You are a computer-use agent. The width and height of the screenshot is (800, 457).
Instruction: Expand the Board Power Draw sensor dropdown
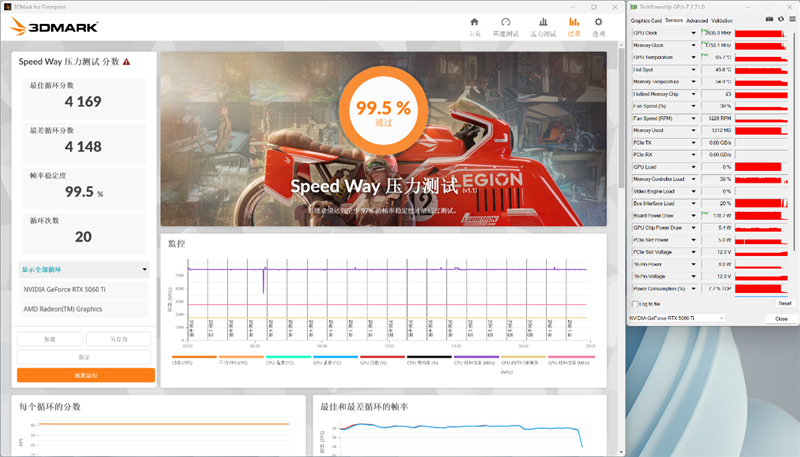[693, 216]
